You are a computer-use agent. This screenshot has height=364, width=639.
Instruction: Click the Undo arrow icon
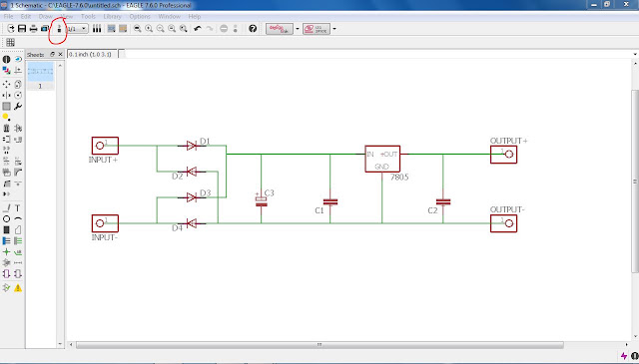[198, 29]
